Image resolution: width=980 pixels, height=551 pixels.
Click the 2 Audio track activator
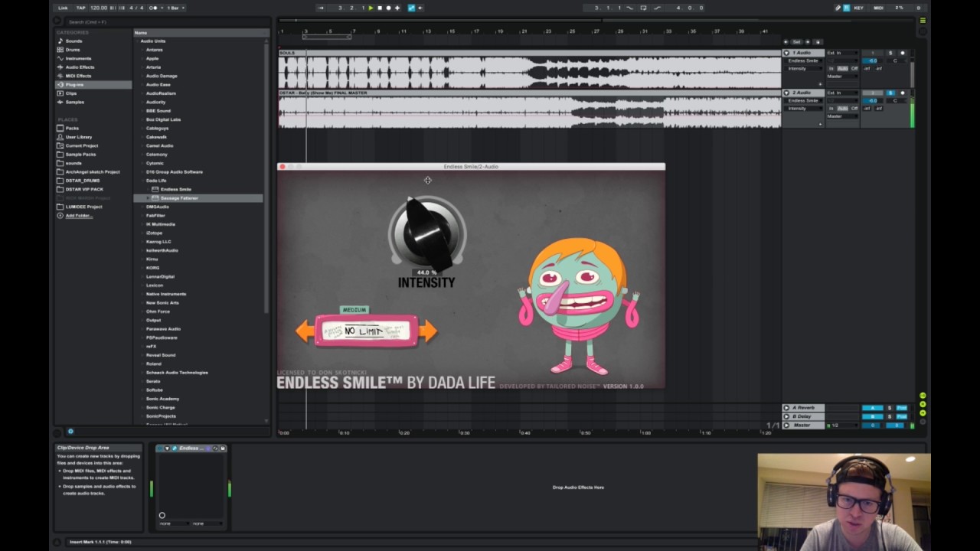point(873,93)
